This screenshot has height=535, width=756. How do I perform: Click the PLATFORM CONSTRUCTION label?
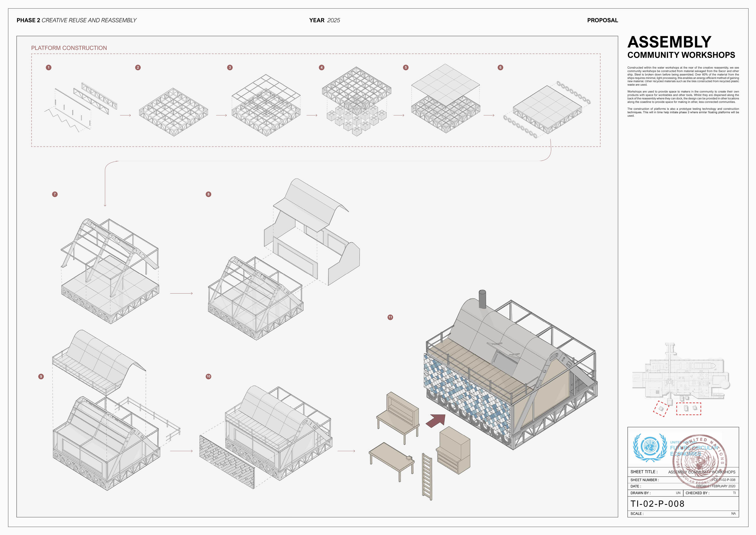coord(69,48)
